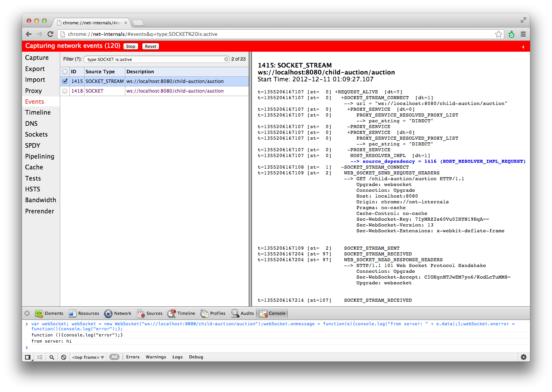Reload the net-internals page

coord(50,34)
